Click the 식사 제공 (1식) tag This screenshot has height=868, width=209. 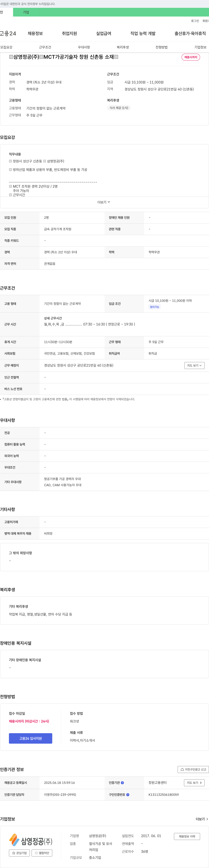coord(119,108)
